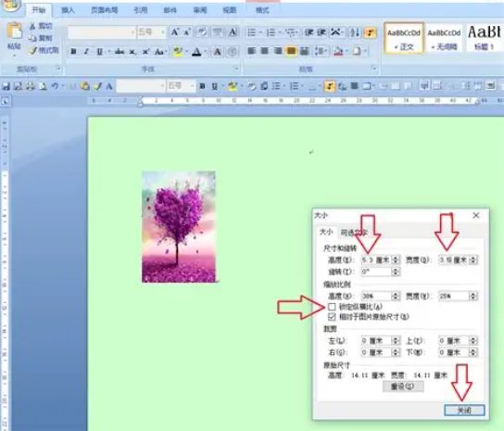Click the Justify alignment icon in ribbon
The image size is (504, 431).
pyautogui.click(x=291, y=51)
